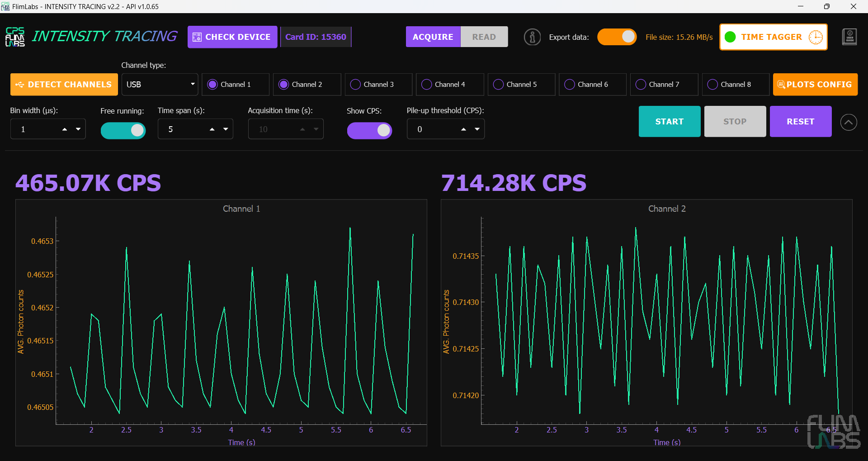
Task: Open PLOTS CONFIG
Action: pyautogui.click(x=815, y=85)
